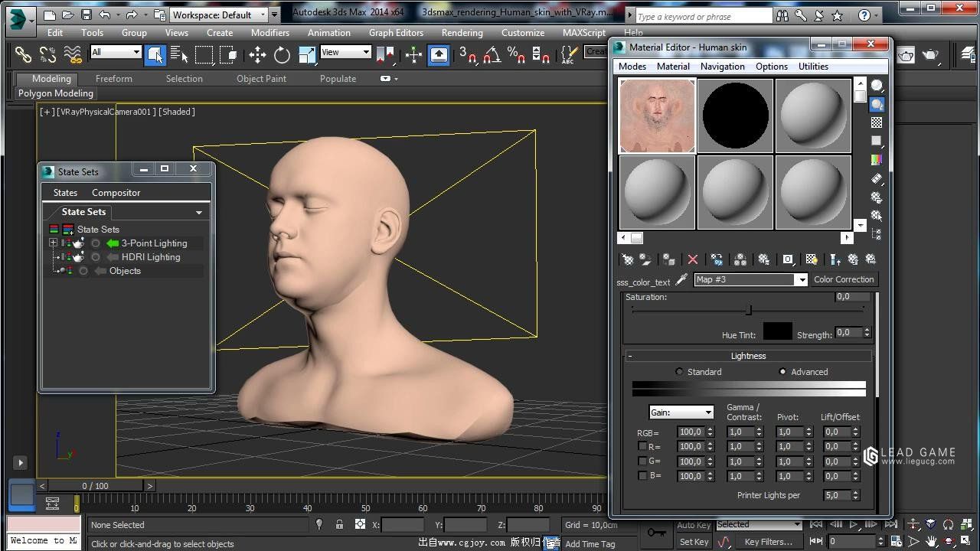Click the Saturation slider handle

point(749,310)
